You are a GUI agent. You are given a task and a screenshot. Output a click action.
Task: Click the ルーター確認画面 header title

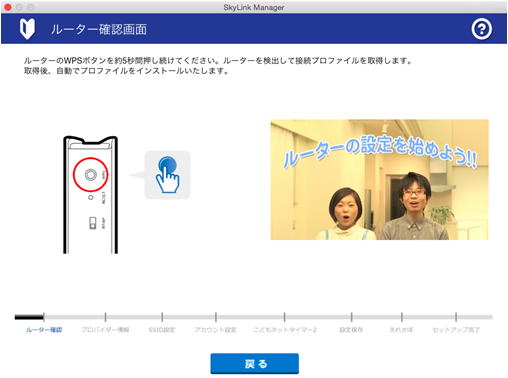coord(99,29)
